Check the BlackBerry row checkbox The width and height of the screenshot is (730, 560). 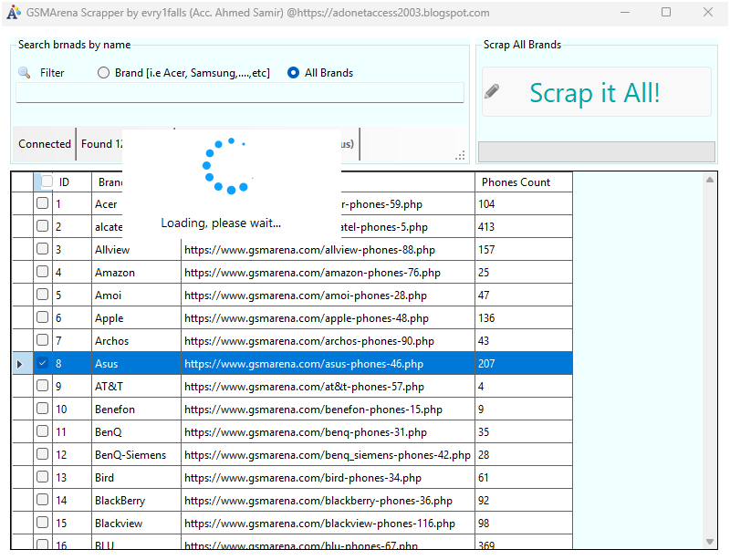click(x=42, y=500)
